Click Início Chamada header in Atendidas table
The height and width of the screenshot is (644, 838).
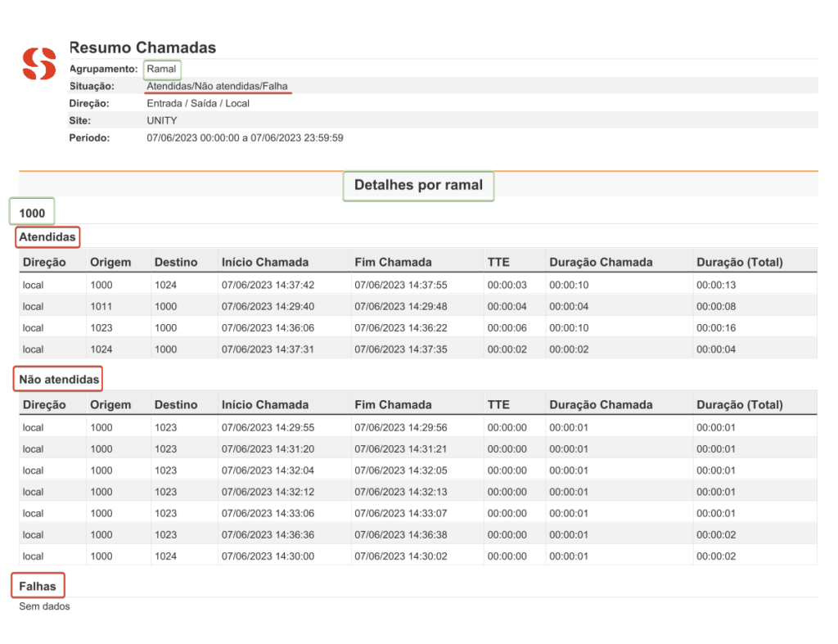pos(265,262)
